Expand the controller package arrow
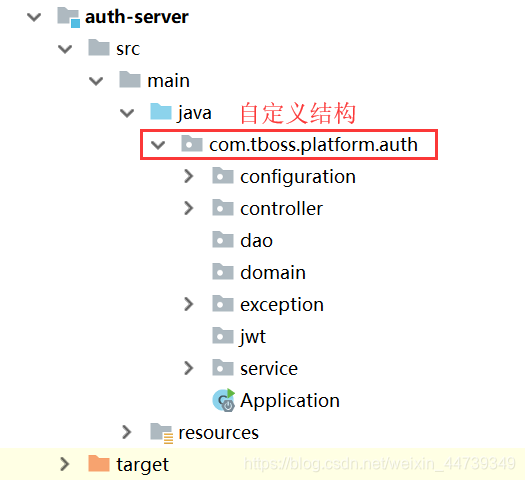The height and width of the screenshot is (482, 525). click(x=189, y=208)
